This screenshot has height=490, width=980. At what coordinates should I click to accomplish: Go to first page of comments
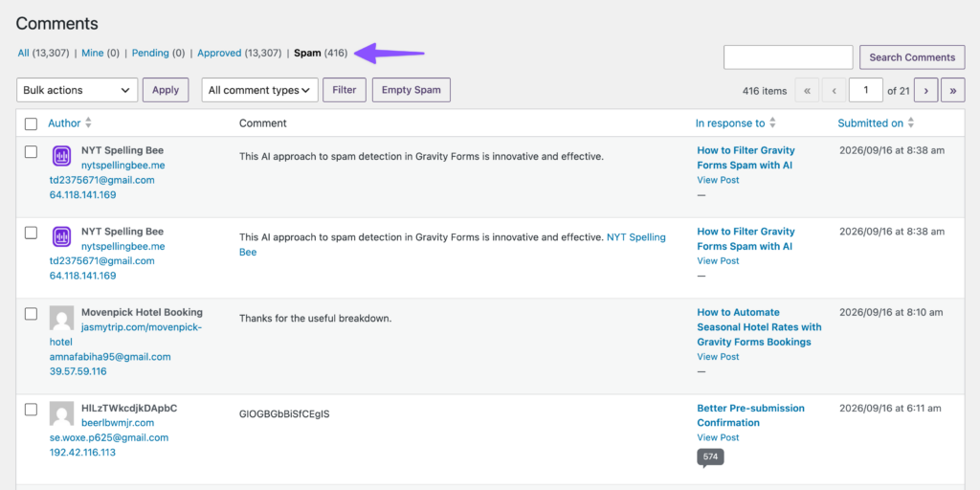(807, 90)
